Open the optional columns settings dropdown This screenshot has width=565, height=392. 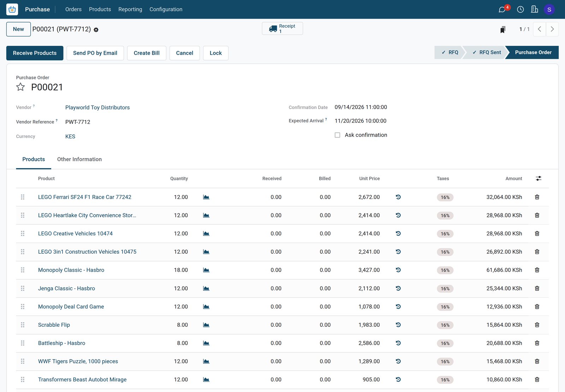click(539, 179)
